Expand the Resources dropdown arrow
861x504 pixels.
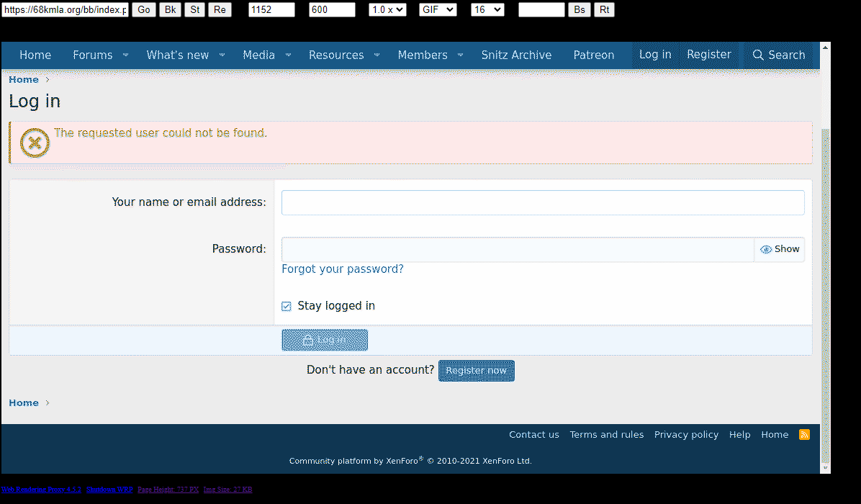click(377, 55)
